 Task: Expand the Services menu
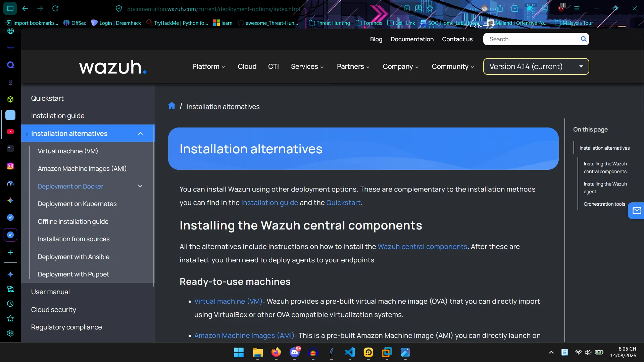click(x=307, y=66)
